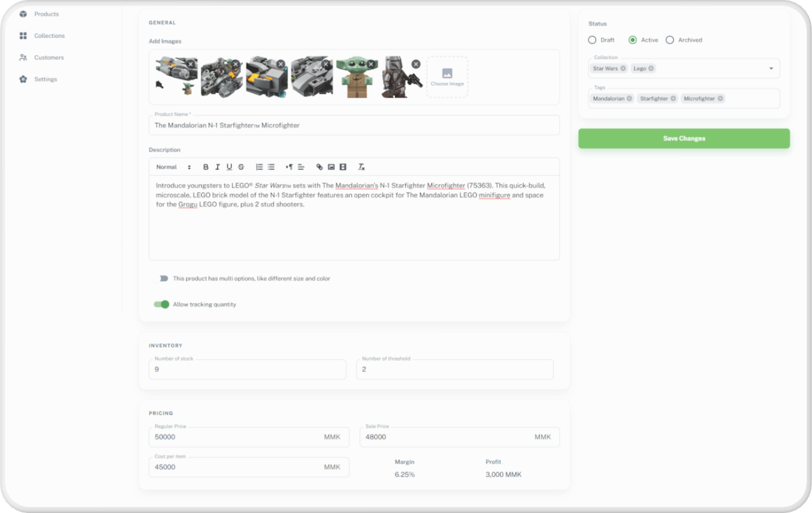Remove the Star Wars collection chip
The width and height of the screenshot is (812, 513).
coord(623,68)
